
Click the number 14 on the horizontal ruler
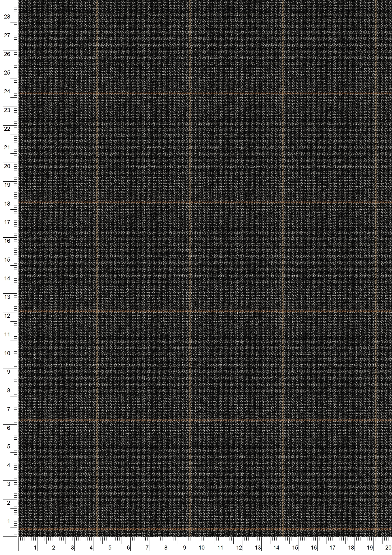[x=276, y=548]
